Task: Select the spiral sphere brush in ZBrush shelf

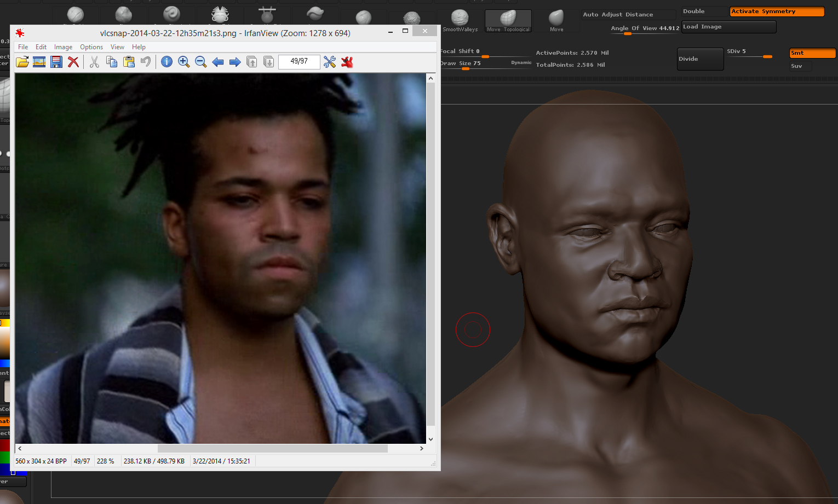Action: [171, 14]
